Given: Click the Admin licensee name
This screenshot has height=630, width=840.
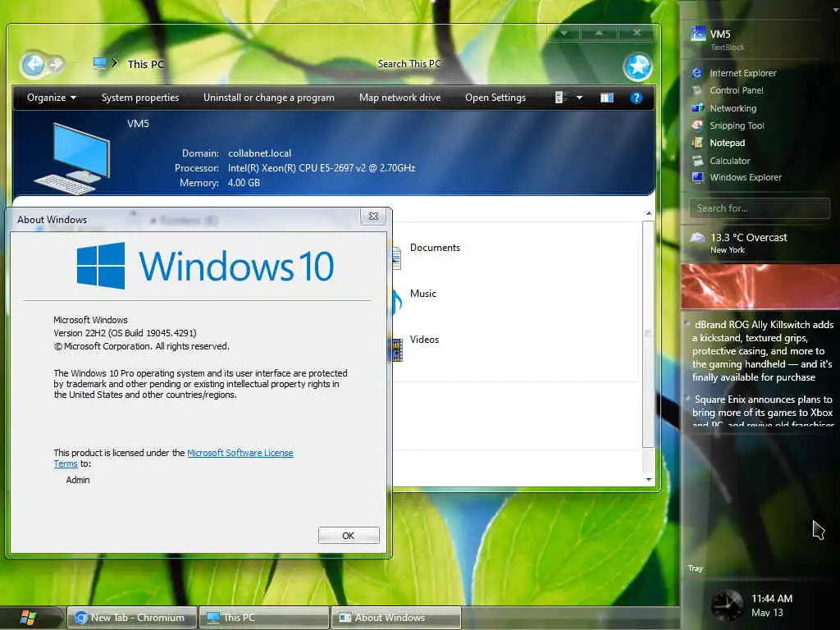Looking at the screenshot, I should tap(78, 480).
